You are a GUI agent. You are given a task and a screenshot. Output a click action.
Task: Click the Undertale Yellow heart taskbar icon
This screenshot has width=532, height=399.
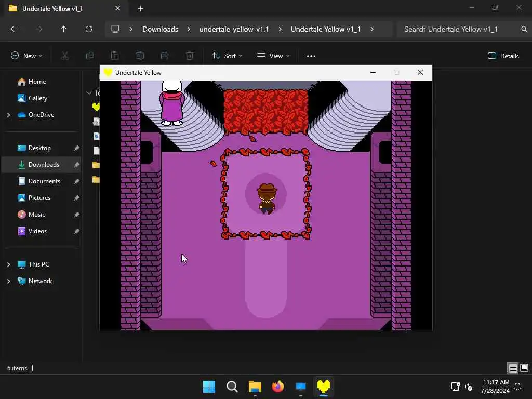tap(324, 387)
